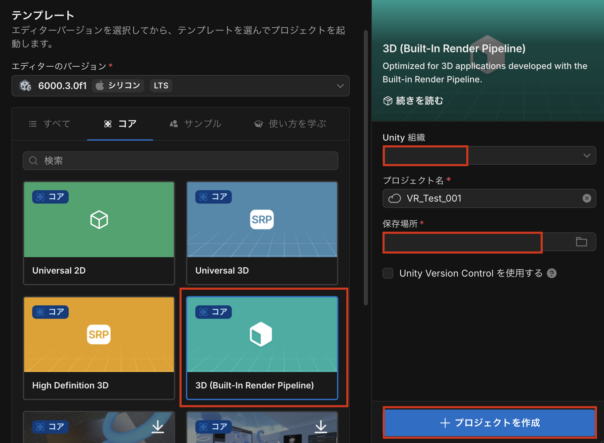
Task: Select the コア tab
Action: (119, 124)
